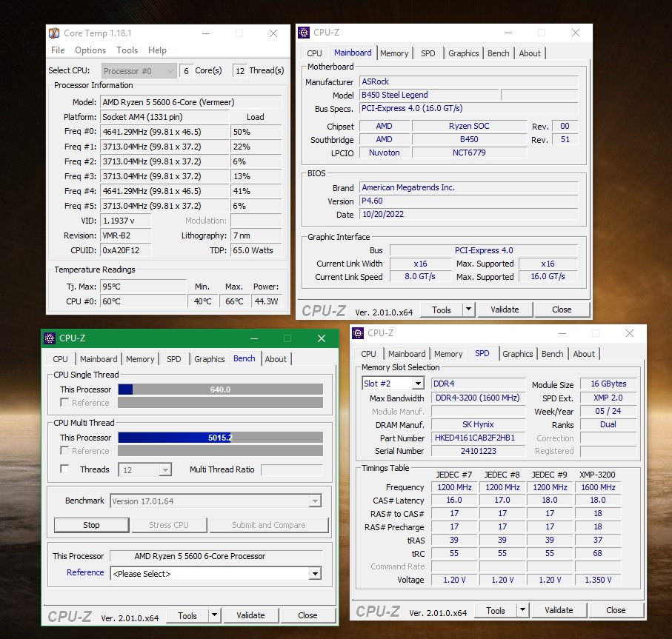Enable single thread Reference checkbox
Screen dimensions: 672x639
64,402
